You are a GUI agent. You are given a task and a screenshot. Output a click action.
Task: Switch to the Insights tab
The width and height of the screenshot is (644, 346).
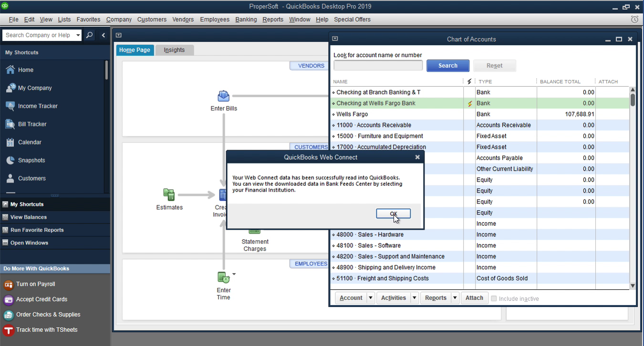click(x=174, y=50)
